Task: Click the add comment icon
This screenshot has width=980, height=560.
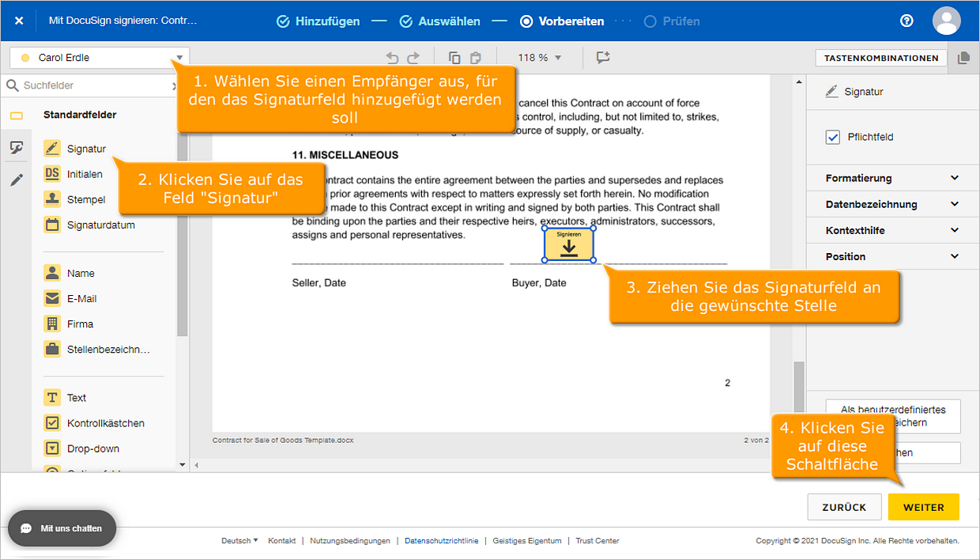Action: tap(604, 58)
